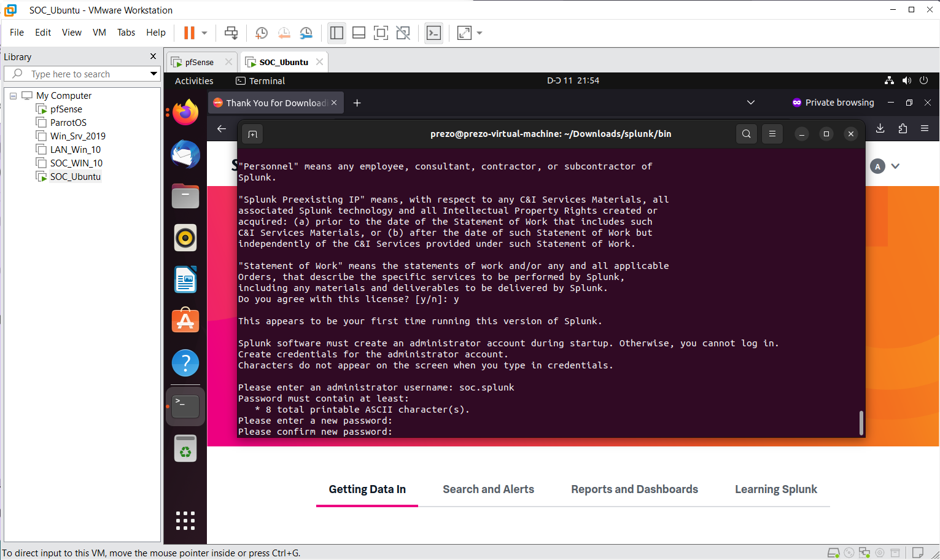Image resolution: width=940 pixels, height=560 pixels.
Task: Suspend the VM with the pause button
Action: 189,33
